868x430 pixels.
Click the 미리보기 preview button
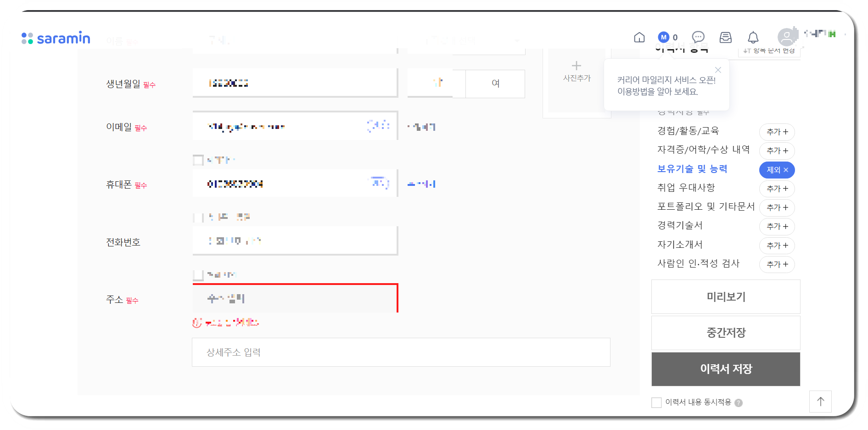tap(725, 296)
